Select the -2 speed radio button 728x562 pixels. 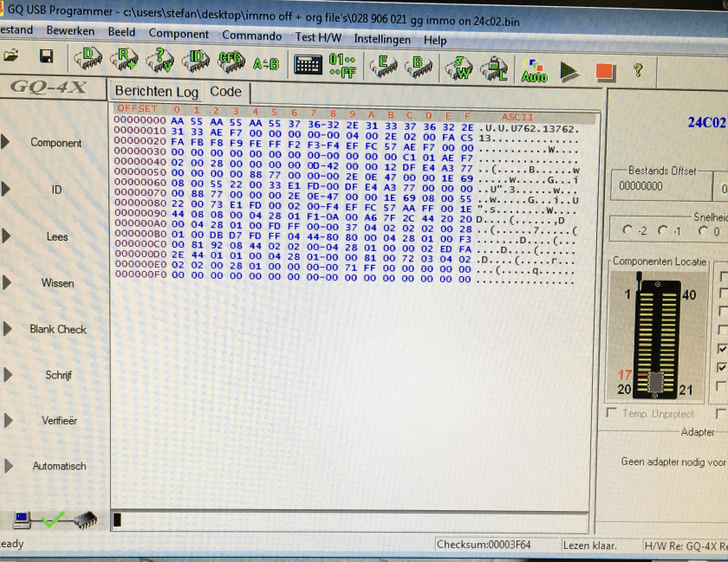pos(628,230)
